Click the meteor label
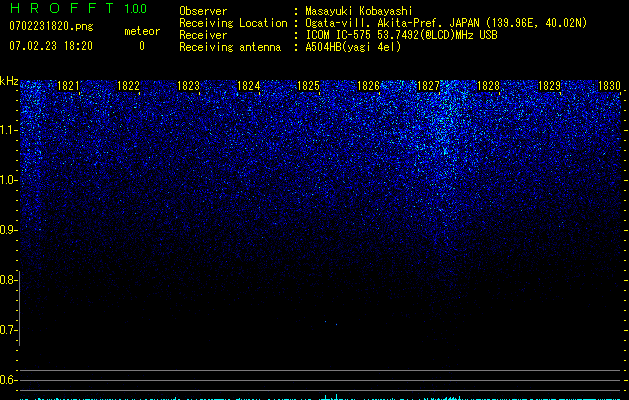 tap(142, 31)
